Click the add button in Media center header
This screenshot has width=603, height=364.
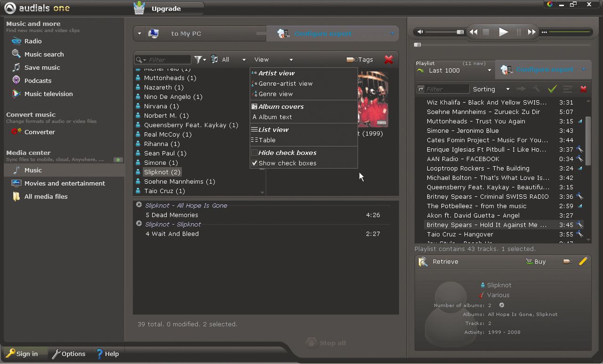[118, 160]
